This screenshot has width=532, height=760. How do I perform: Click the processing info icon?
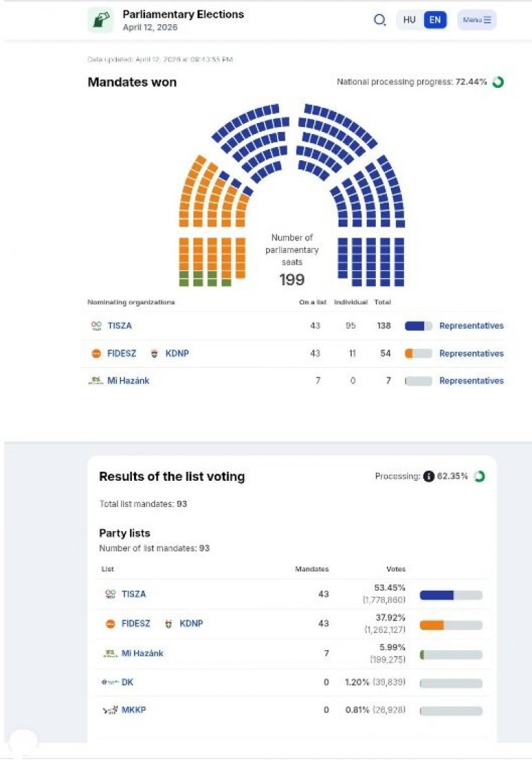coord(428,476)
